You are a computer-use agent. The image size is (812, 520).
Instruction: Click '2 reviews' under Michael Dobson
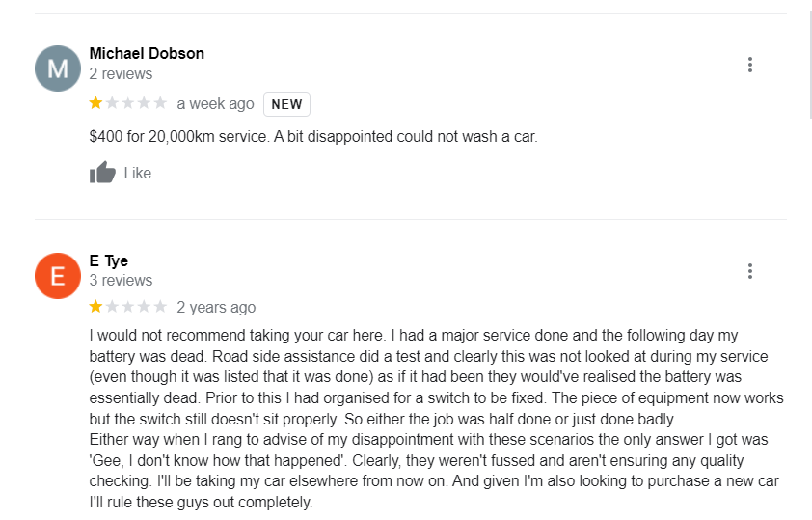point(121,73)
